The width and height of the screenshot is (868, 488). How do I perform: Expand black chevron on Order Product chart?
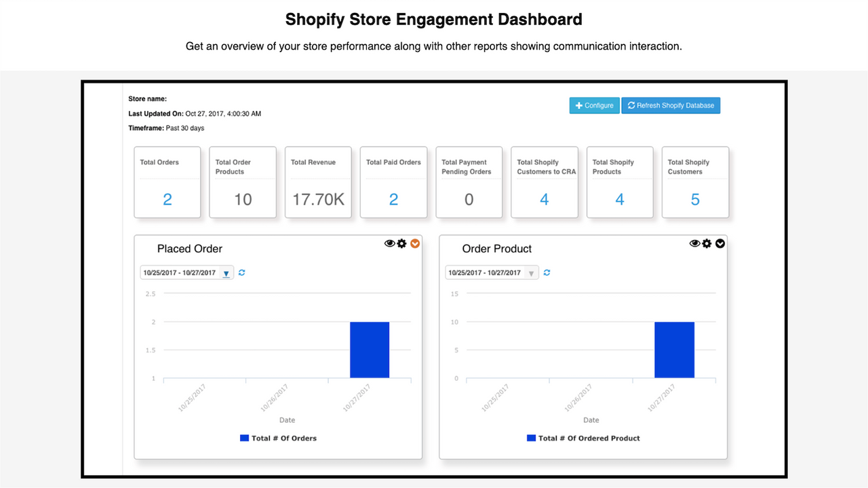click(720, 243)
